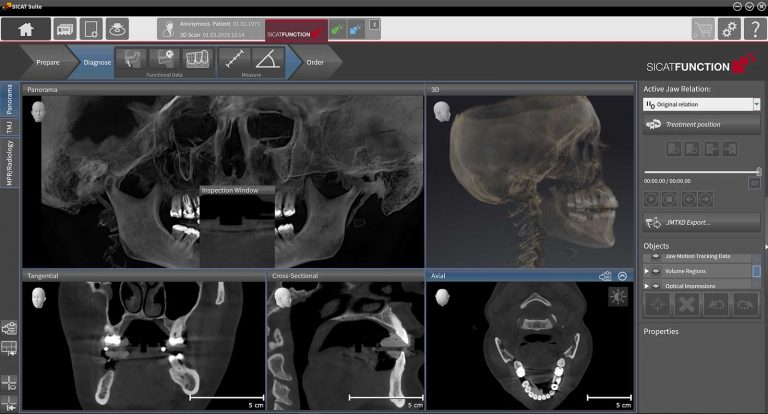Viewport: 768px width, 414px height.
Task: Open the Active Jaw Relation dropdown
Action: pos(756,104)
